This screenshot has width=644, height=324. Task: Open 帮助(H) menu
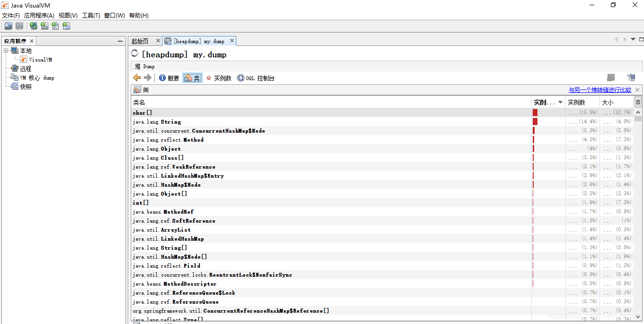click(x=139, y=16)
